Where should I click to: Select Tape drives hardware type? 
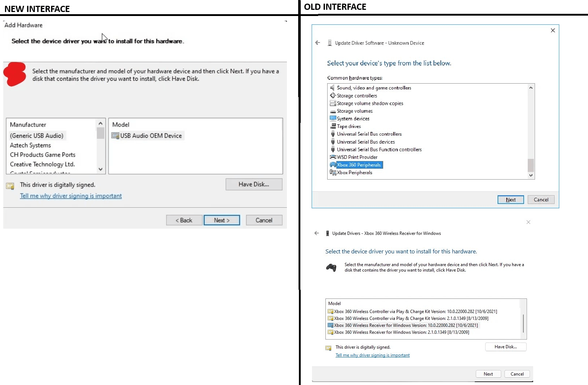(x=349, y=126)
